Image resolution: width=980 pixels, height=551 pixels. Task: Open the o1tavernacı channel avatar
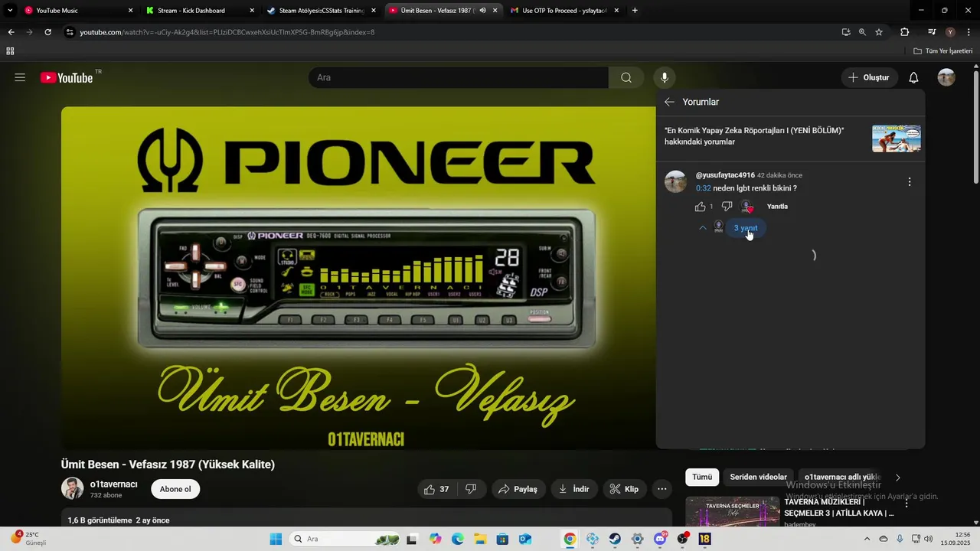pos(72,488)
